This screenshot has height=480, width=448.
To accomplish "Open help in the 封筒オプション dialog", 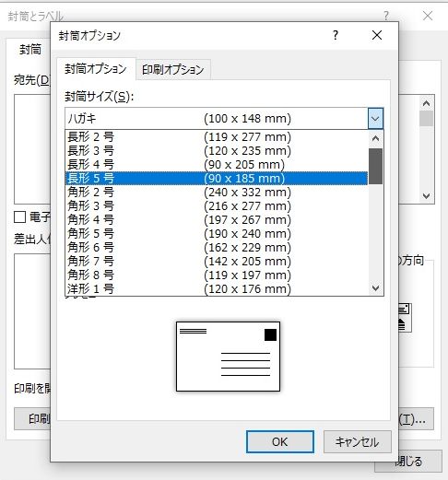I will click(x=336, y=35).
